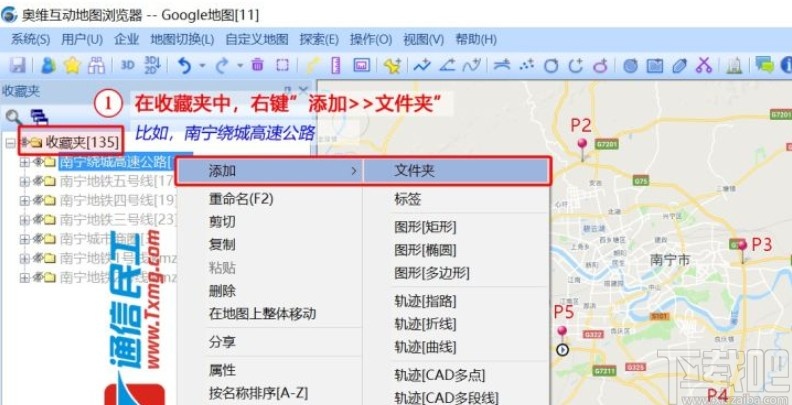792x405 pixels.
Task: Open the 帮助(H) menu
Action: [x=476, y=39]
